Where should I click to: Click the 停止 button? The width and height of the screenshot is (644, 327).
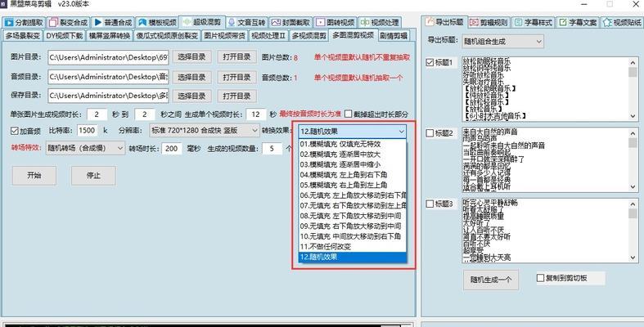point(93,175)
